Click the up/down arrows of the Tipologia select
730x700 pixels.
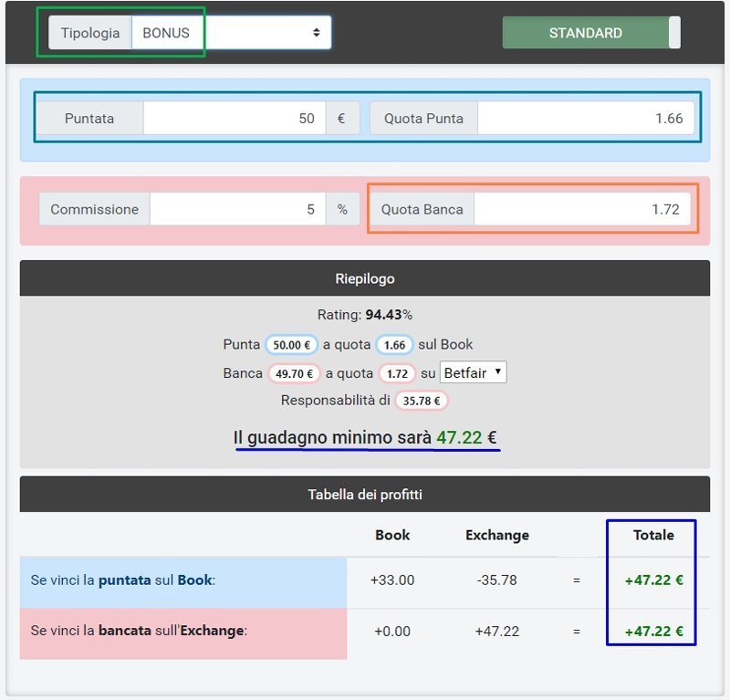(x=316, y=33)
